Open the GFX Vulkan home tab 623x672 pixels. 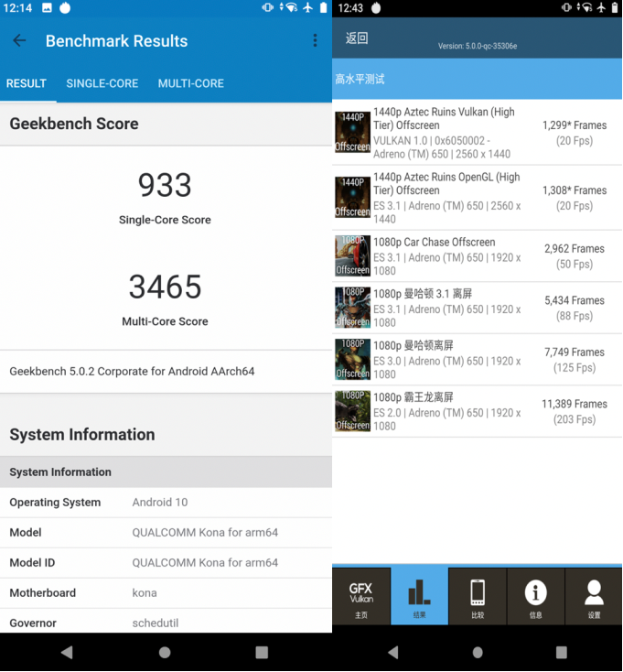(x=361, y=596)
